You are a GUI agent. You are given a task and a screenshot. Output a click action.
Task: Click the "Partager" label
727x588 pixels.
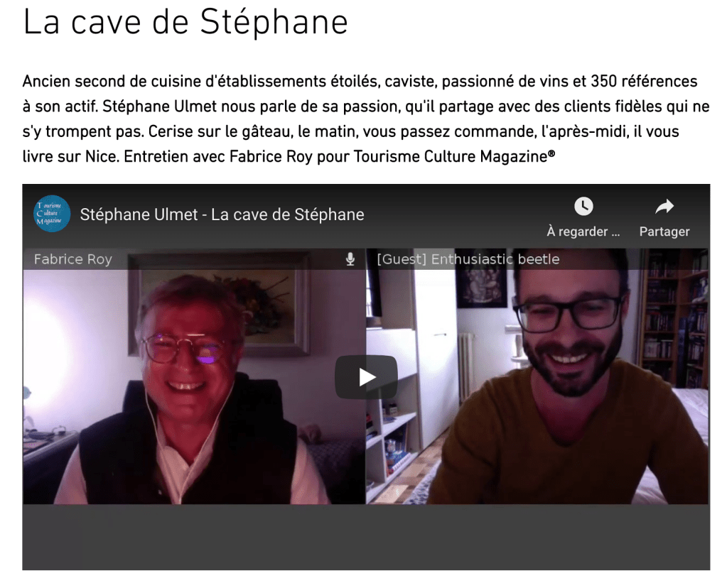pos(664,232)
